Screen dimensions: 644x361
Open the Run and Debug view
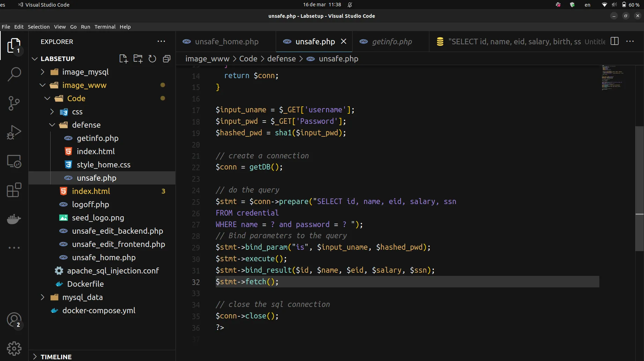(14, 132)
